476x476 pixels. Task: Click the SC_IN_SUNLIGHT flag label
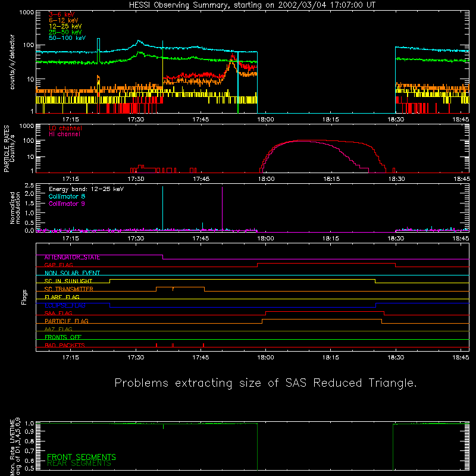pos(68,281)
